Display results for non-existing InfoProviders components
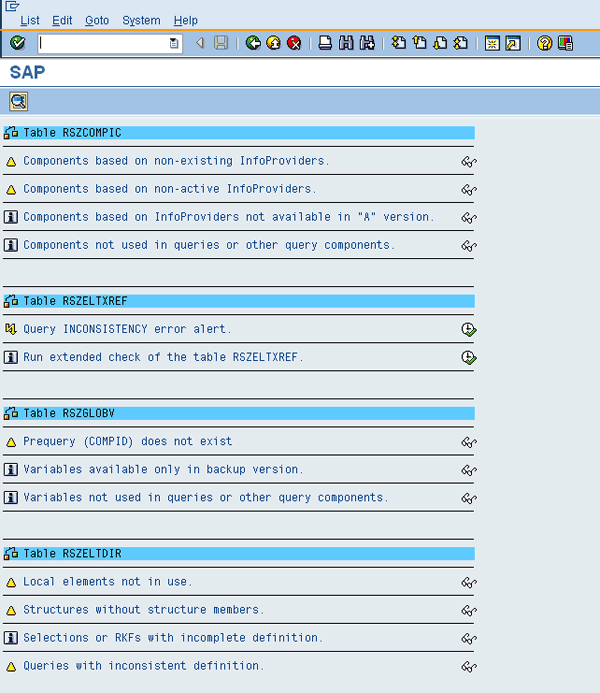600x693 pixels. [x=469, y=162]
